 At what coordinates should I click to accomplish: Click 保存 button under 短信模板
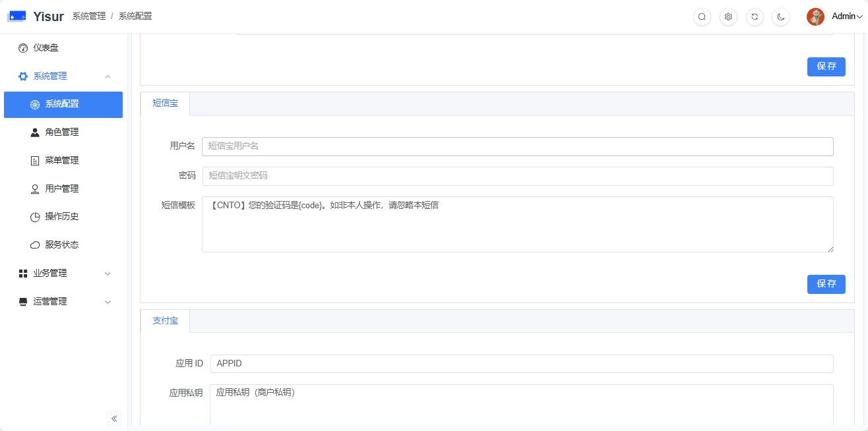point(826,284)
